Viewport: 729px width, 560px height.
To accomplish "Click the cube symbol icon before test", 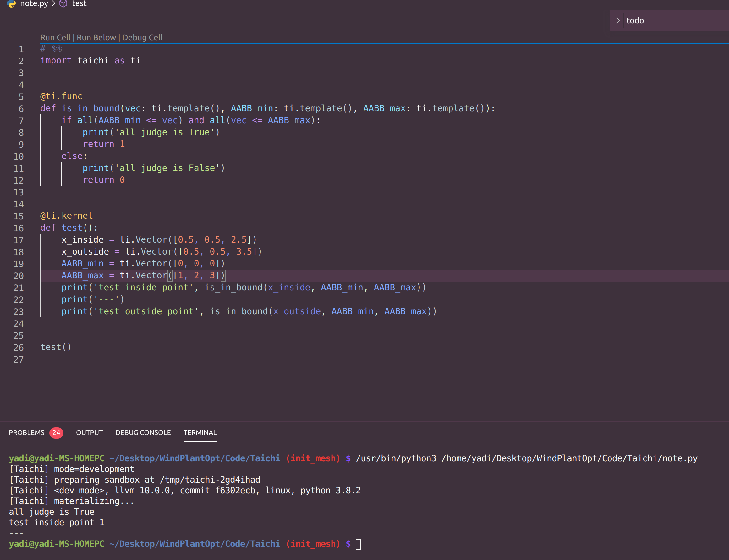I will 63,4.
